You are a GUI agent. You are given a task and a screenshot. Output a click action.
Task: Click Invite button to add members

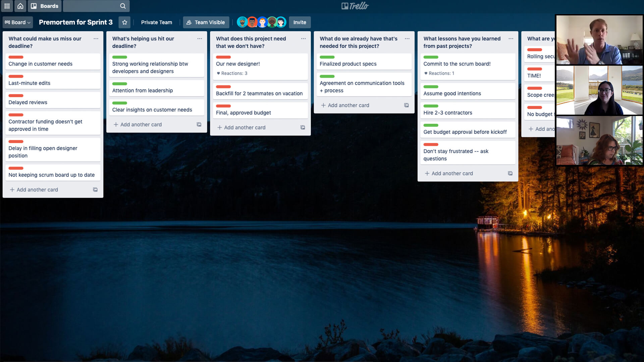pyautogui.click(x=299, y=22)
